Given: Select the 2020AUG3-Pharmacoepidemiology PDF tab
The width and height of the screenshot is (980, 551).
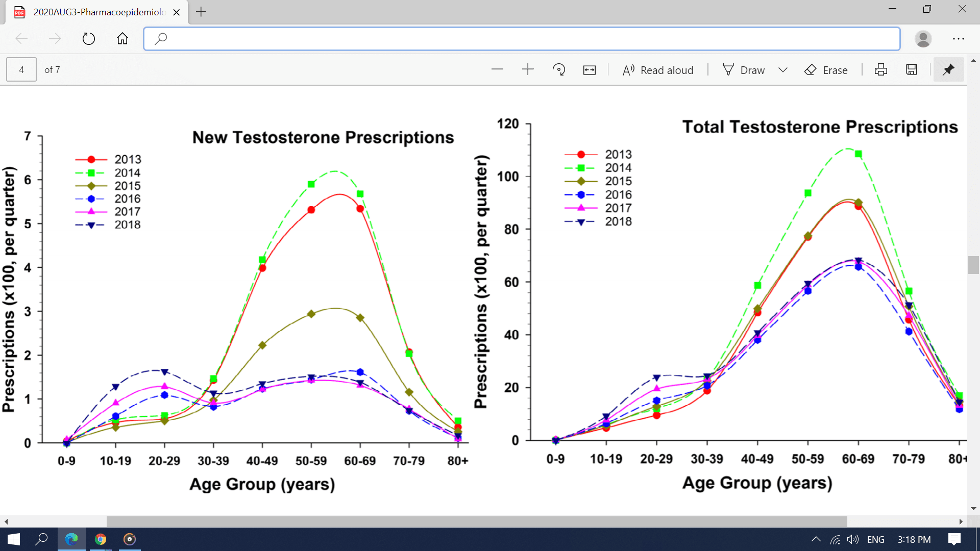Looking at the screenshot, I should [96, 12].
